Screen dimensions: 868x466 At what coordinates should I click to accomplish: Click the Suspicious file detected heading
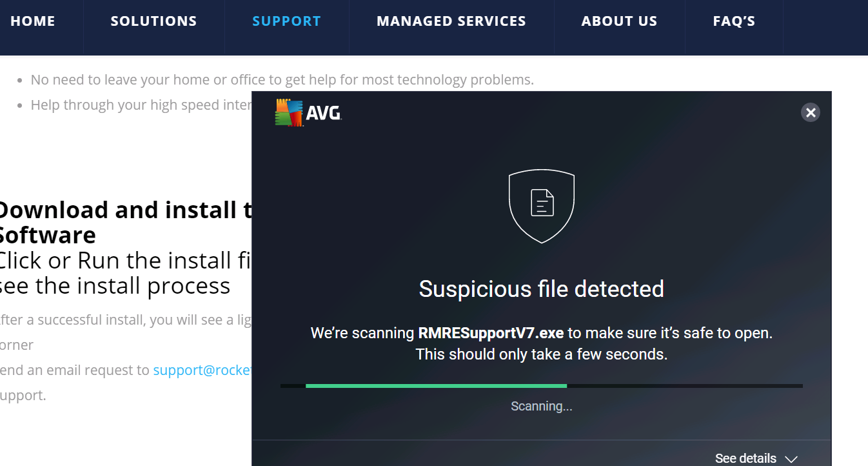(x=542, y=289)
